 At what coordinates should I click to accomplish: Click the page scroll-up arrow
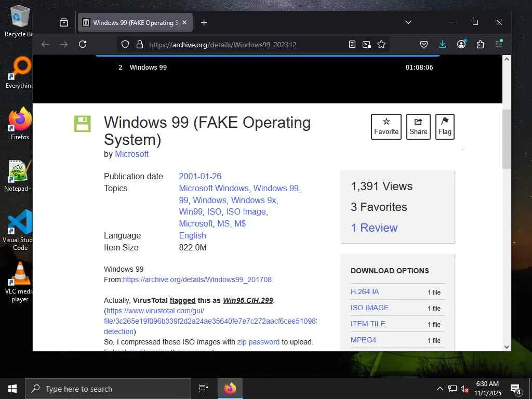click(x=507, y=59)
